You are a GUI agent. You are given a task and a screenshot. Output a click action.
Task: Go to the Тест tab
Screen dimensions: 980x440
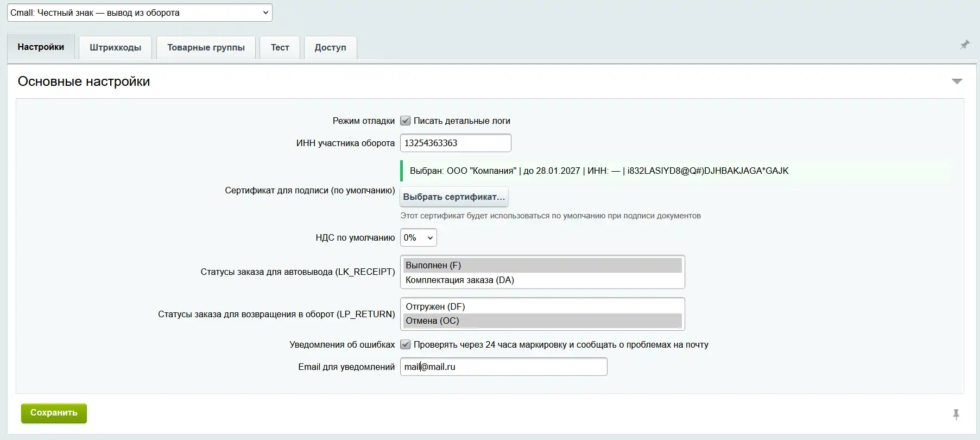[x=280, y=47]
